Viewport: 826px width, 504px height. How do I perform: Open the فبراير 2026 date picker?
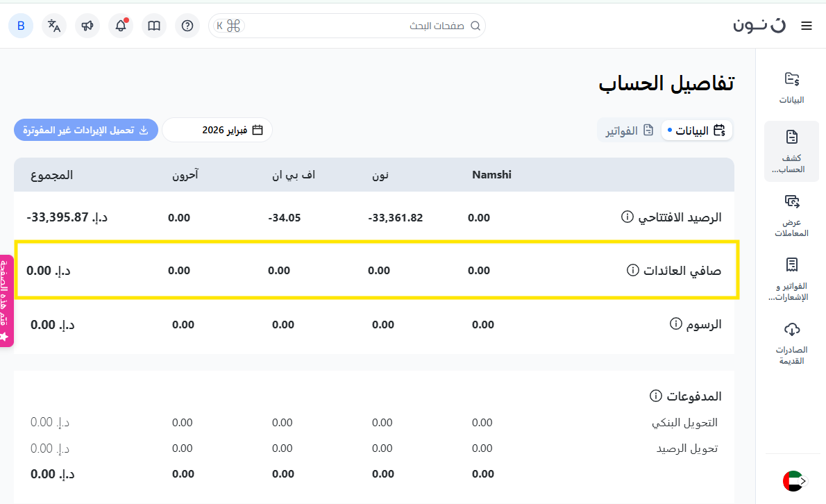(218, 130)
